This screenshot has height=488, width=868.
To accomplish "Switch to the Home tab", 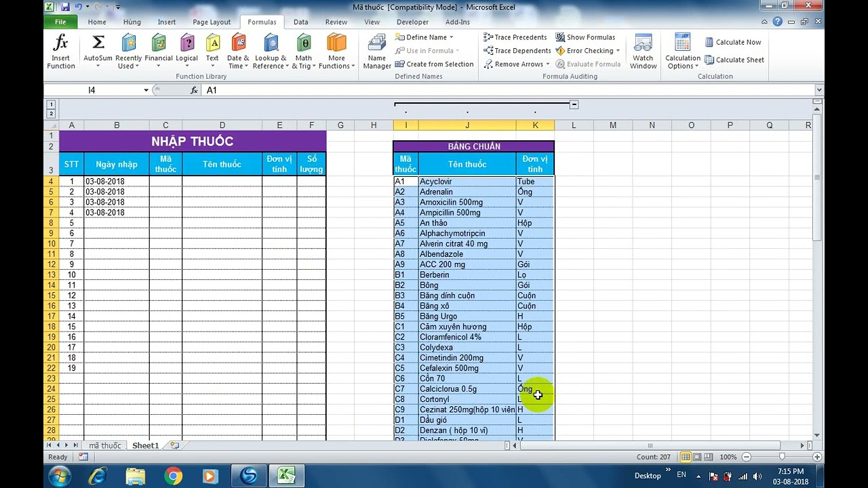I will click(97, 22).
